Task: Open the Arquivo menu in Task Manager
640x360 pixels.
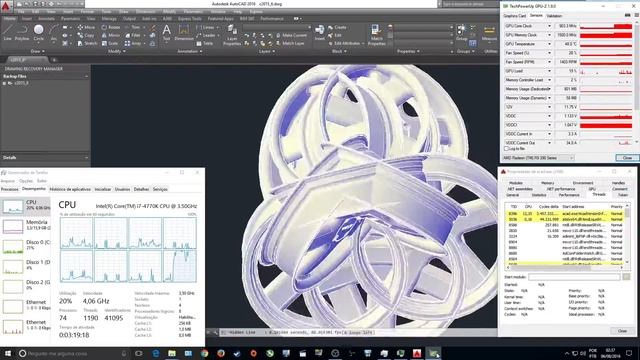Action: [7, 181]
